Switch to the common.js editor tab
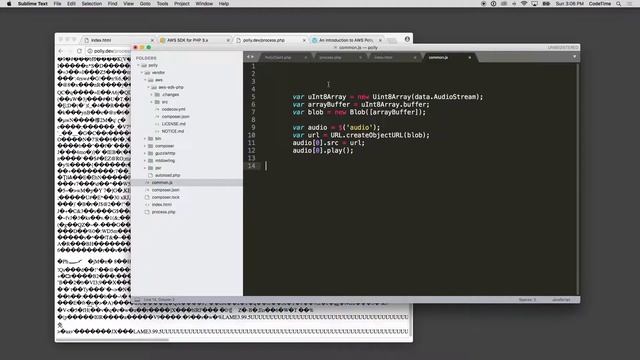 (449, 58)
